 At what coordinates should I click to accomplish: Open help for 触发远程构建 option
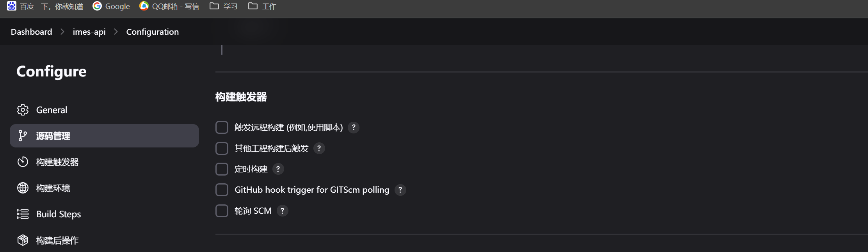354,128
